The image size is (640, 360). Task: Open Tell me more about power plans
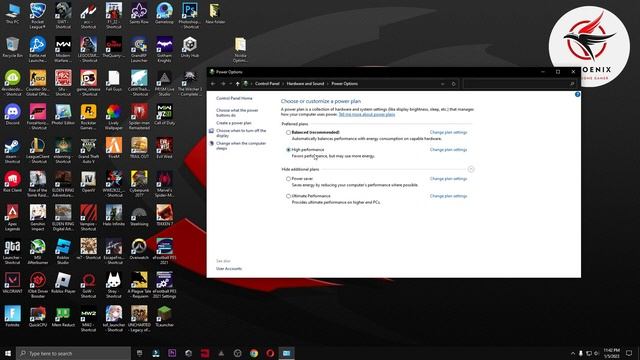367,115
